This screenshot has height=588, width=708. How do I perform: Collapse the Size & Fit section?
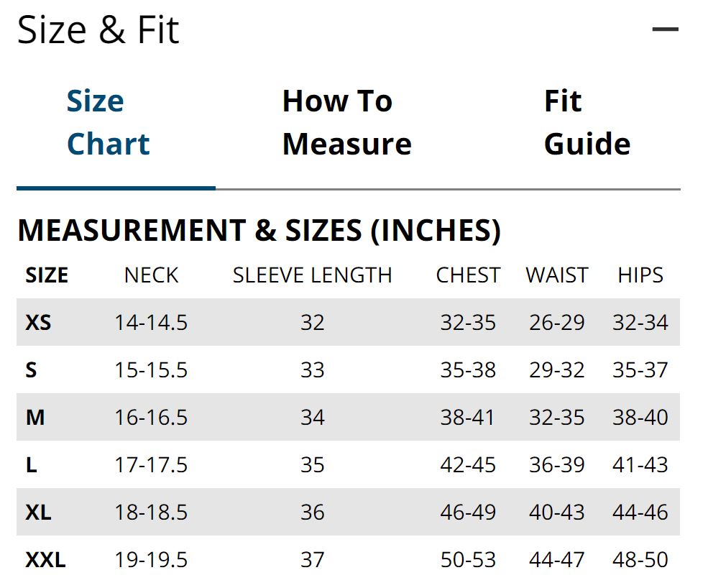[x=665, y=29]
